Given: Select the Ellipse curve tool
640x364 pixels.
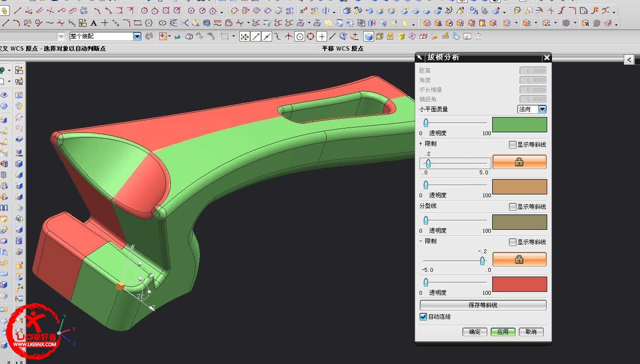Looking at the screenshot, I should click(162, 22).
